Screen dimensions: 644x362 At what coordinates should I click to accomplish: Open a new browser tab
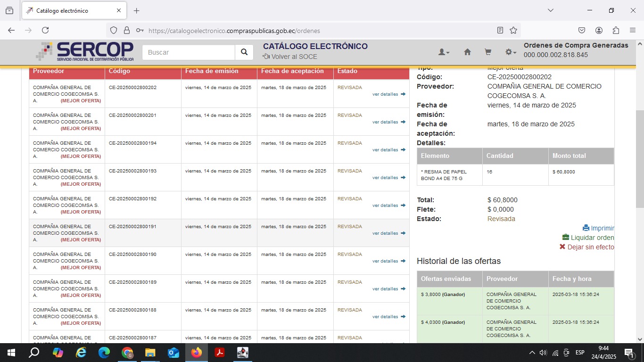[136, 10]
